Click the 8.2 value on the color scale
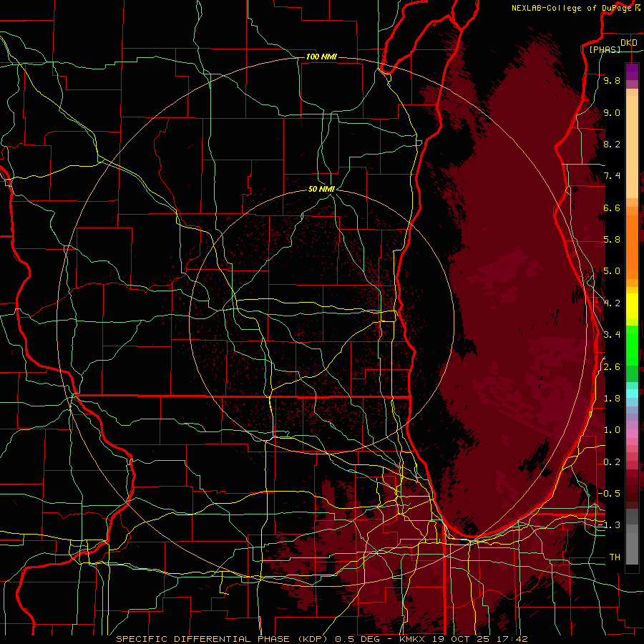This screenshot has height=644, width=644. click(x=612, y=144)
